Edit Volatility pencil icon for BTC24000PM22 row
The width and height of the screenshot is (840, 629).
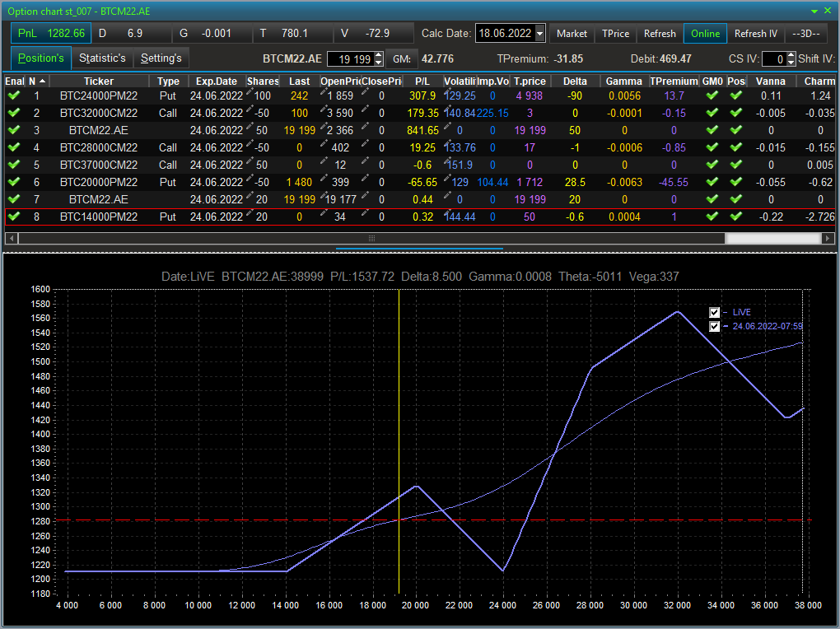[x=447, y=93]
